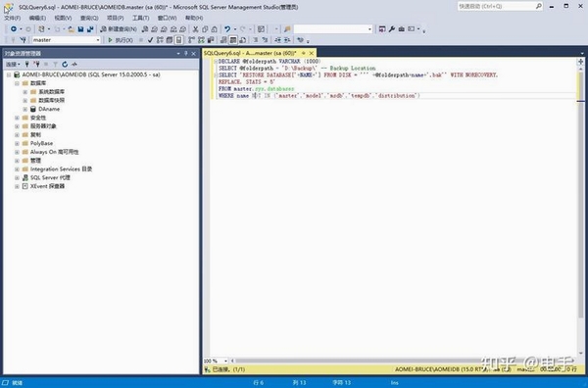Click the New Query (新建查询) button

(119, 29)
